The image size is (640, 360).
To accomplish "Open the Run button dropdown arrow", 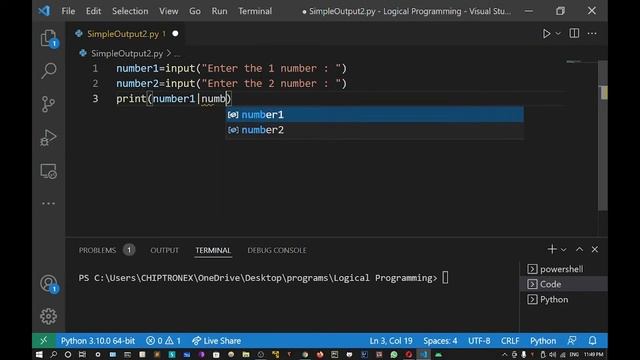I will click(x=558, y=33).
